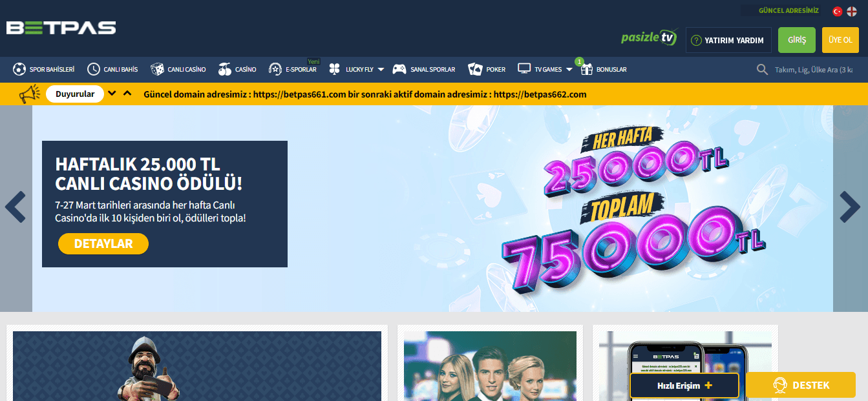Click the playing cards Poker icon
The width and height of the screenshot is (868, 401).
click(475, 69)
